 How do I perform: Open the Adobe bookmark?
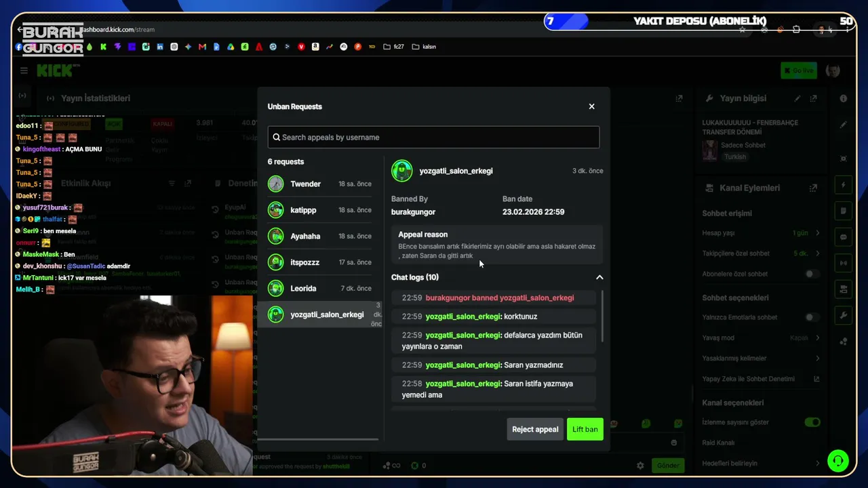pos(259,47)
